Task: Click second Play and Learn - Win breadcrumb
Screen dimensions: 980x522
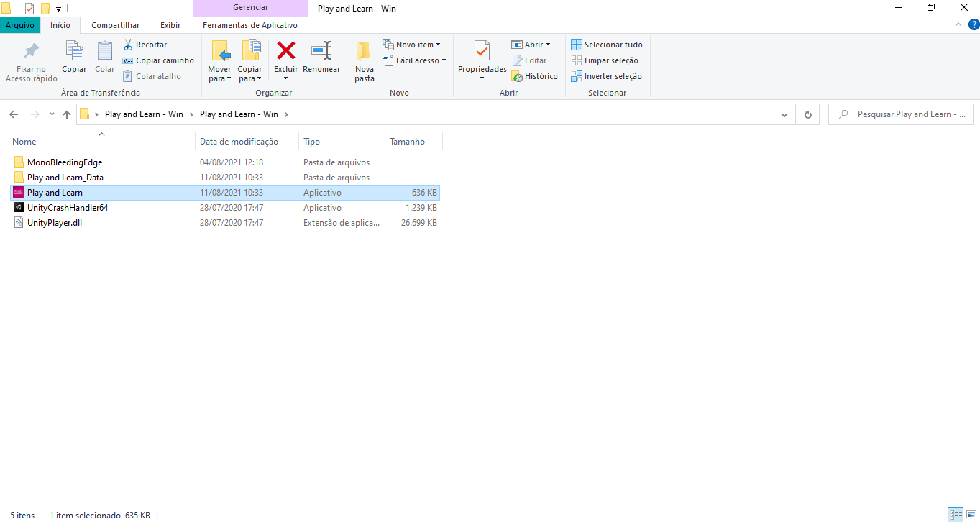Action: tap(239, 114)
